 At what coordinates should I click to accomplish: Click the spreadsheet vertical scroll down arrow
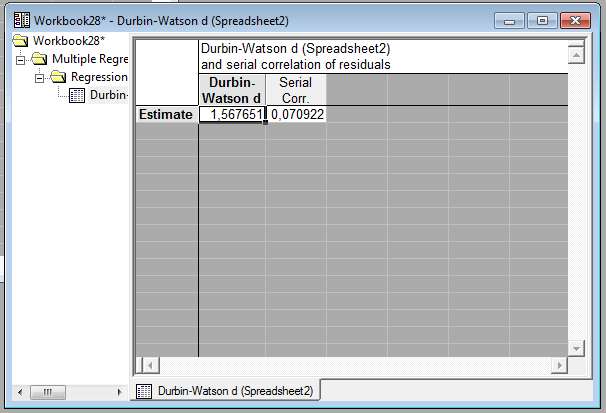pos(576,348)
